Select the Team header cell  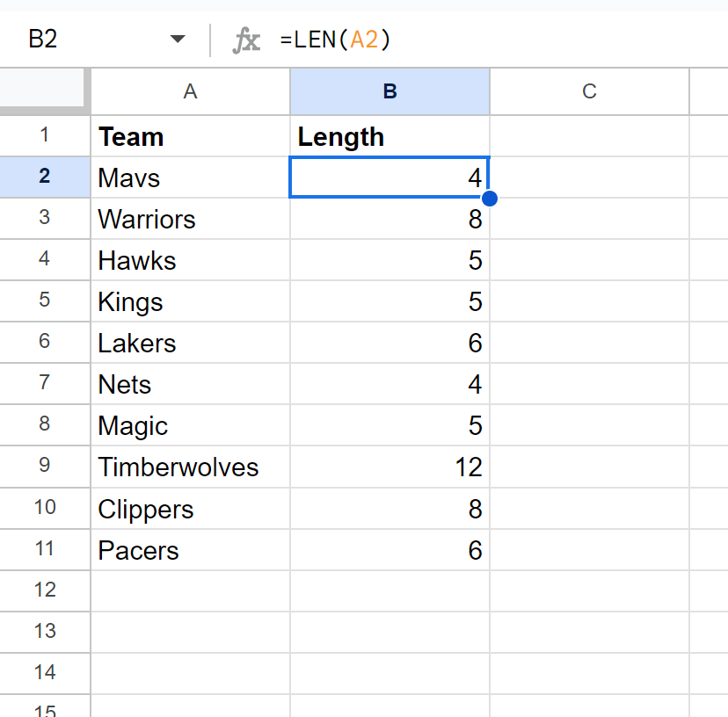click(190, 136)
